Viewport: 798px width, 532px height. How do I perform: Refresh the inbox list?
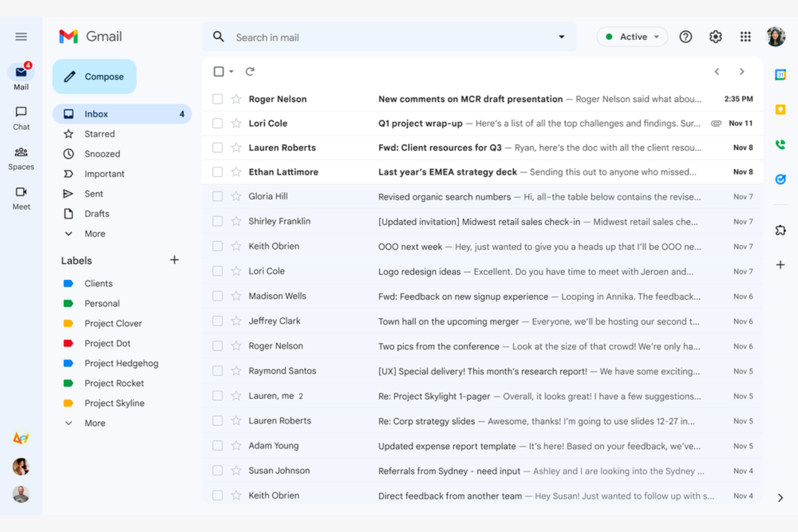250,71
